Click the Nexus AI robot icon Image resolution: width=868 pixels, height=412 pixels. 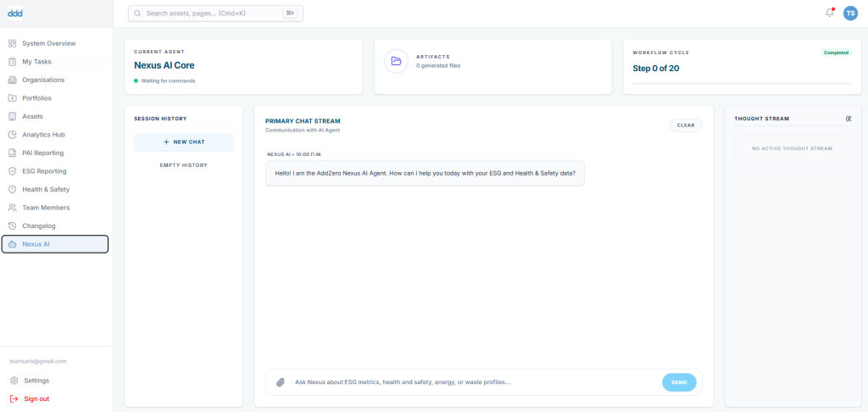pos(12,244)
